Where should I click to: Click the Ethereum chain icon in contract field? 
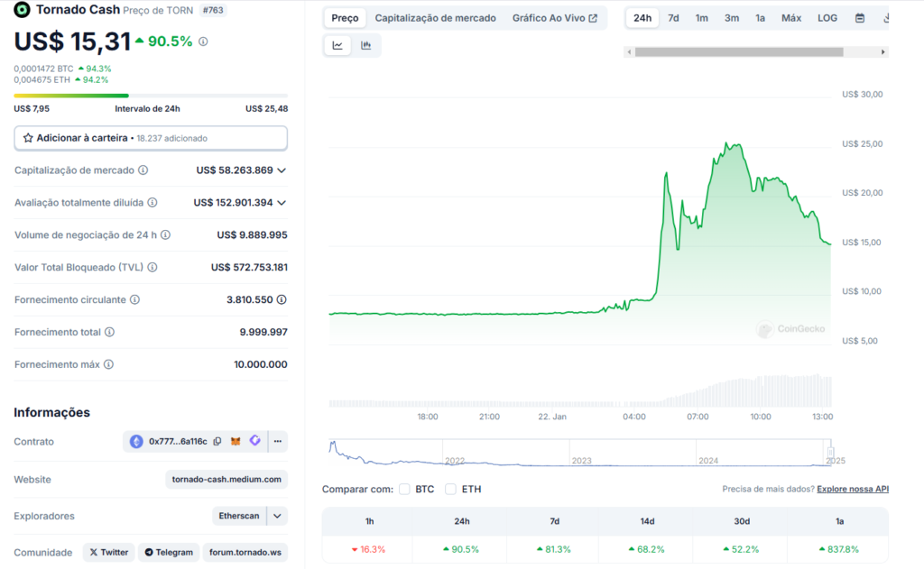click(136, 441)
